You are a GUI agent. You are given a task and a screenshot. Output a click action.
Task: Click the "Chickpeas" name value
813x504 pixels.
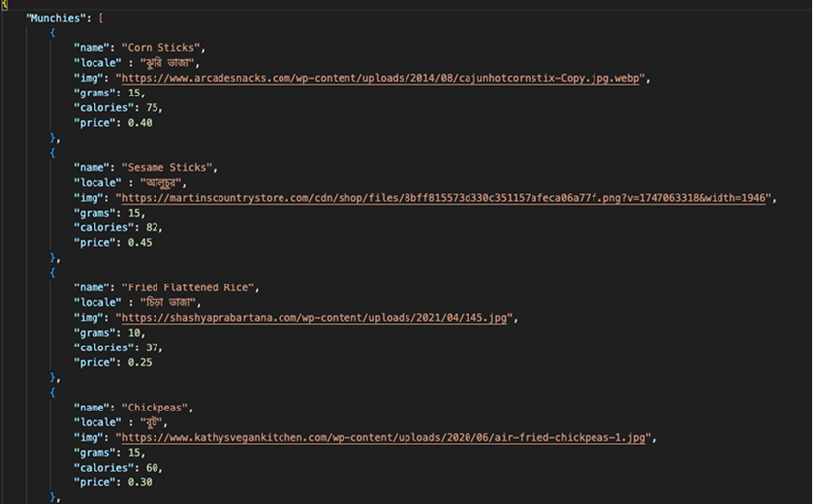(x=155, y=408)
